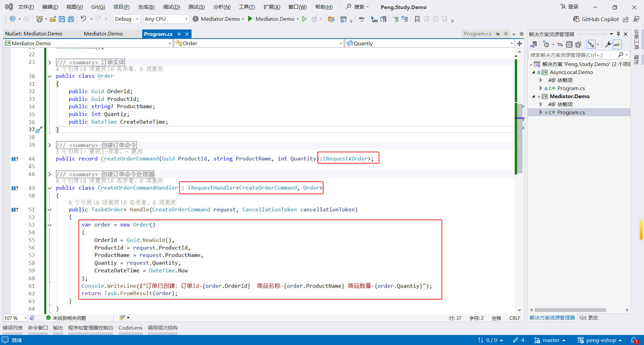The width and height of the screenshot is (644, 345).
Task: Toggle a bookmark with the bookmark icon
Action: click(x=417, y=19)
